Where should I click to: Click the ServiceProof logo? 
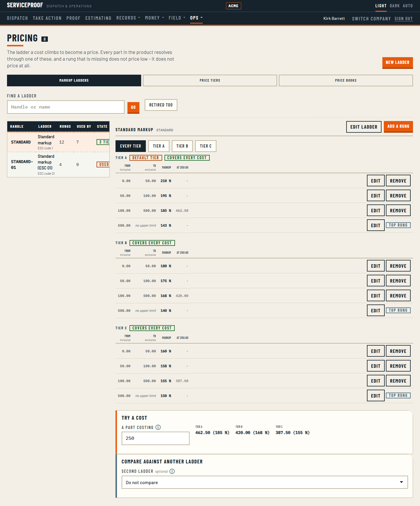coord(25,5)
